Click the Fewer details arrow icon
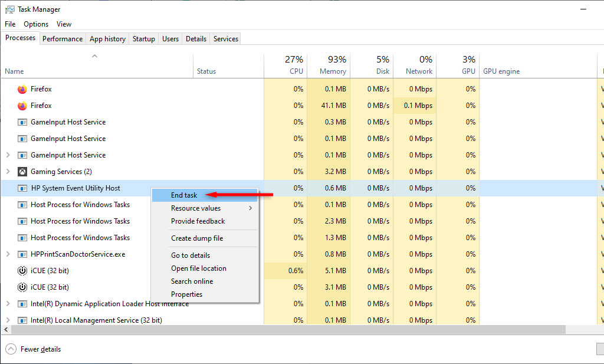 tap(11, 349)
